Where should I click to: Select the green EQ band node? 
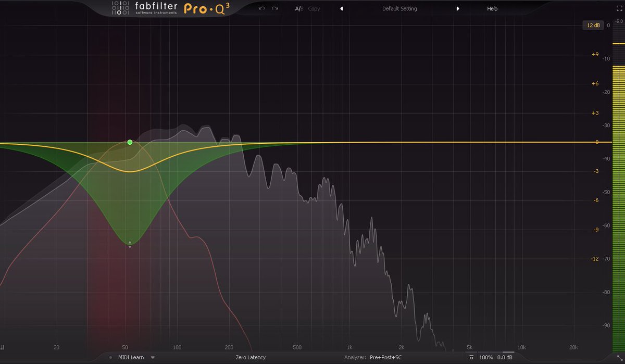point(130,142)
